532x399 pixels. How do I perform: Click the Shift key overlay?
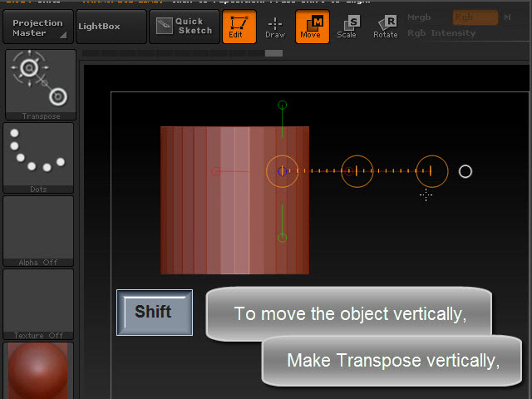[x=155, y=313]
